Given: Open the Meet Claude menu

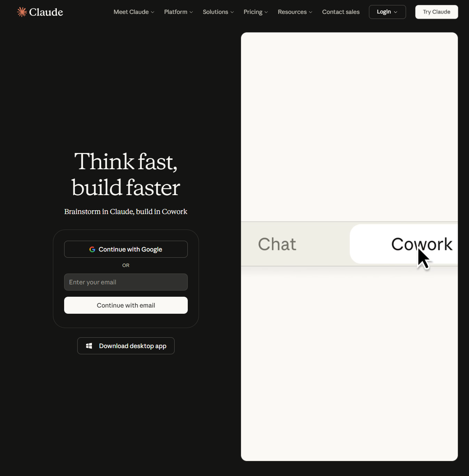Looking at the screenshot, I should (134, 12).
